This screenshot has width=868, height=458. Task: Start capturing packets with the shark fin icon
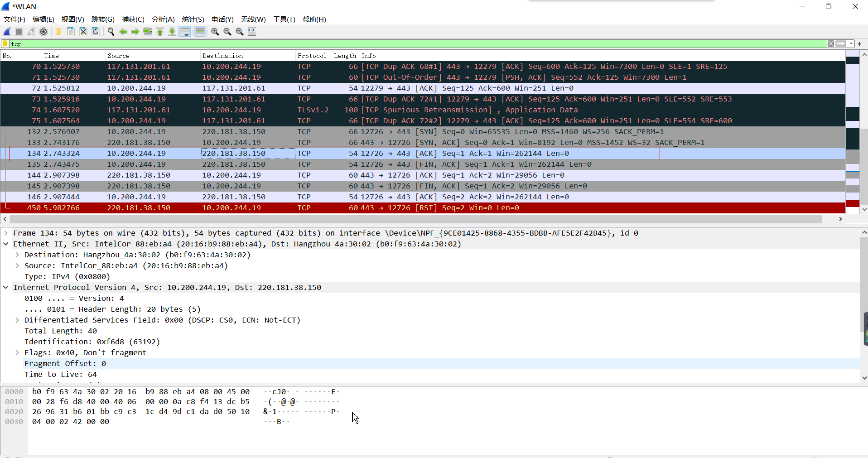pyautogui.click(x=7, y=32)
